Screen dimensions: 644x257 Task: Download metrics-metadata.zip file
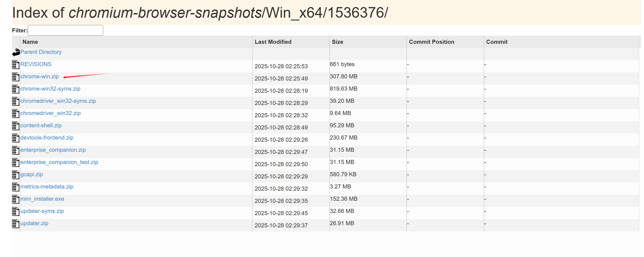point(47,187)
